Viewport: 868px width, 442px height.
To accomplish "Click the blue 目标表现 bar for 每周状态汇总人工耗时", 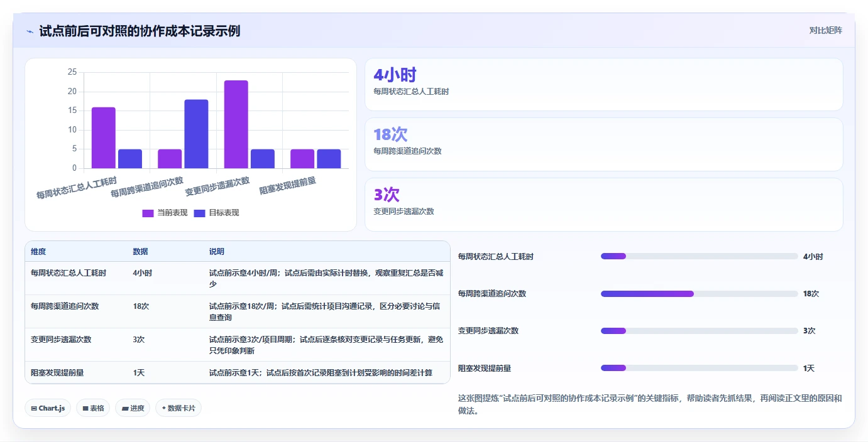I will pyautogui.click(x=130, y=159).
